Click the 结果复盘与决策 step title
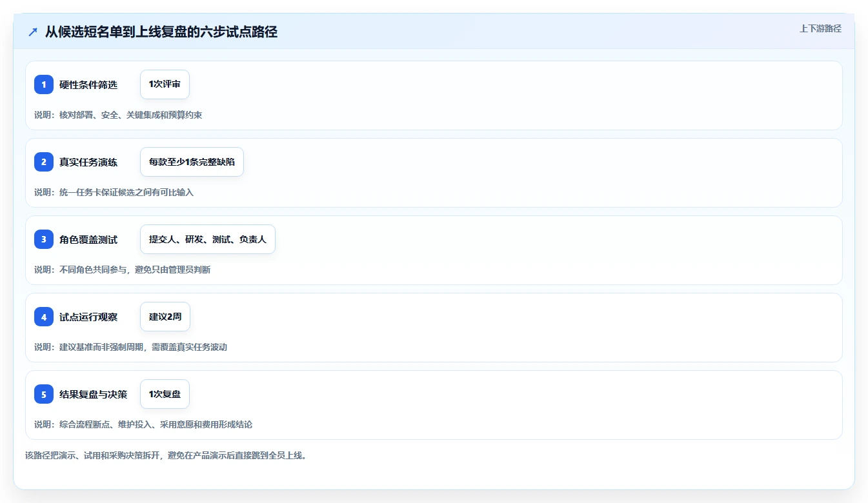Screen dimensions: 868x503 click(94, 394)
